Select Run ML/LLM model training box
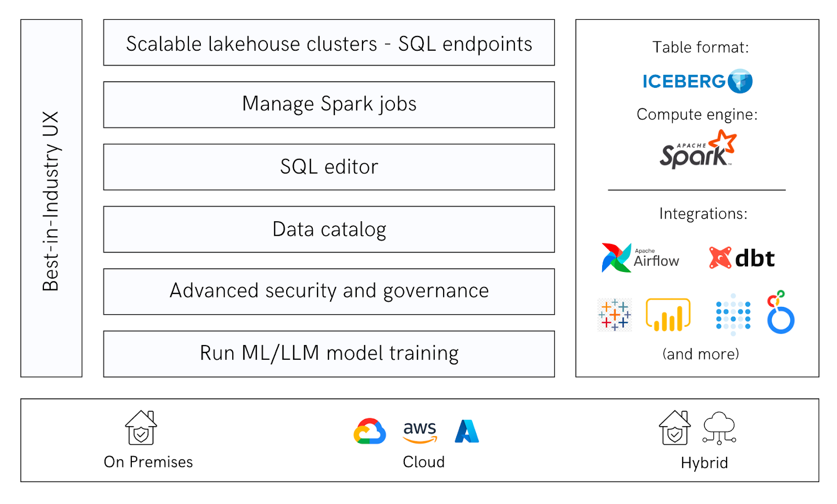Screen dimensions: 837x504 [x=329, y=354]
